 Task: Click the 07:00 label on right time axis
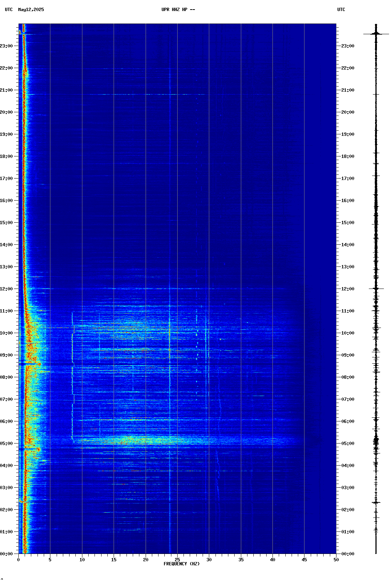[x=348, y=399]
